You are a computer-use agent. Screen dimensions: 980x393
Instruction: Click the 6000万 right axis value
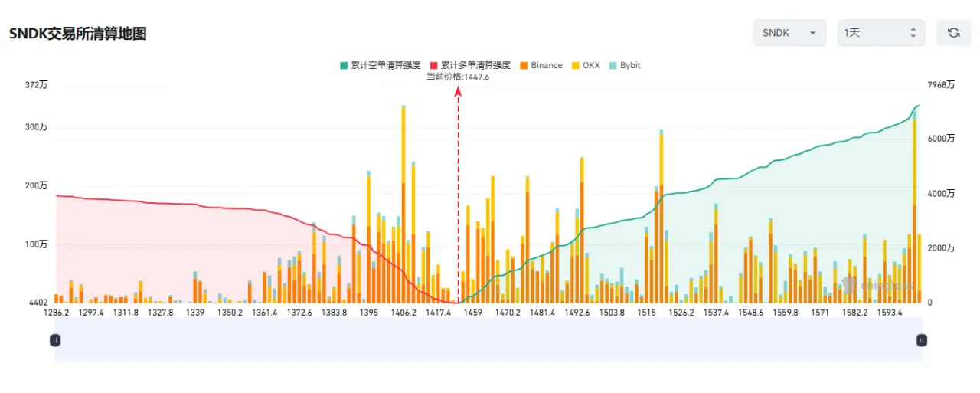(x=941, y=139)
